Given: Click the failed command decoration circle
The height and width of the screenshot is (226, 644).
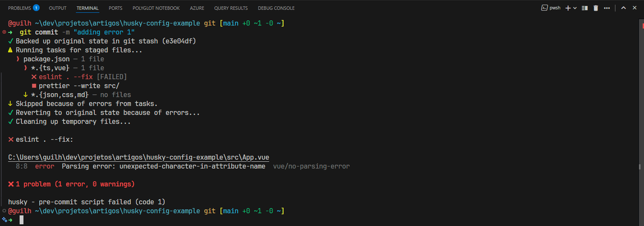Looking at the screenshot, I should pos(4,32).
